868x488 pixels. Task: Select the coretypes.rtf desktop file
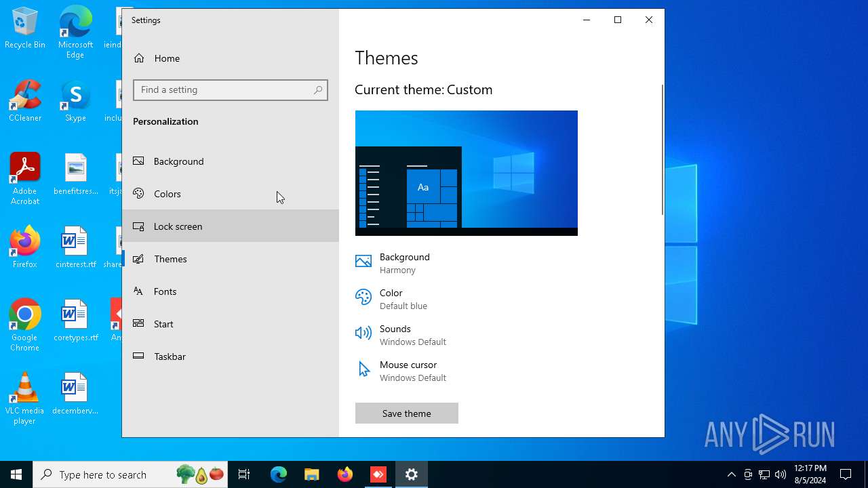click(x=75, y=321)
